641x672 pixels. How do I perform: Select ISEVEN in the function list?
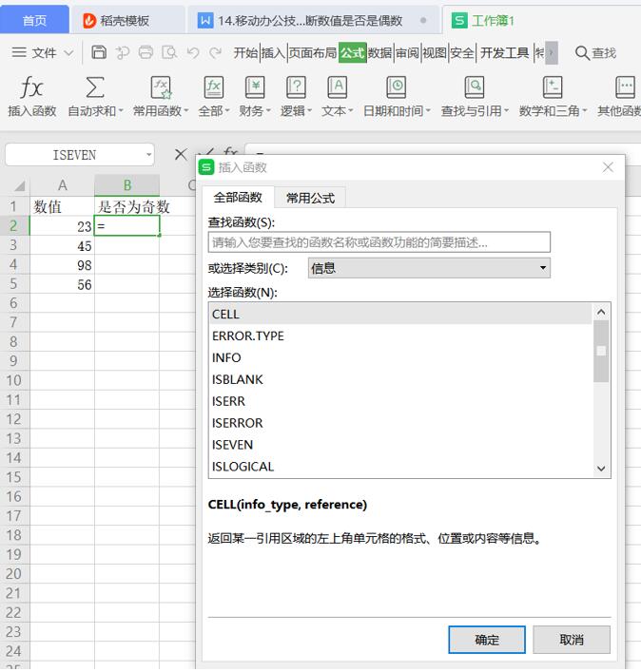coord(400,445)
